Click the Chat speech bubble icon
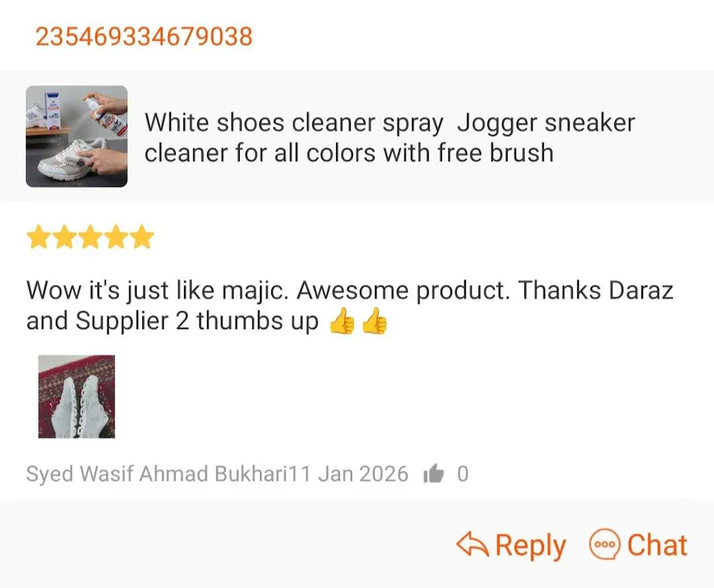 pyautogui.click(x=605, y=544)
